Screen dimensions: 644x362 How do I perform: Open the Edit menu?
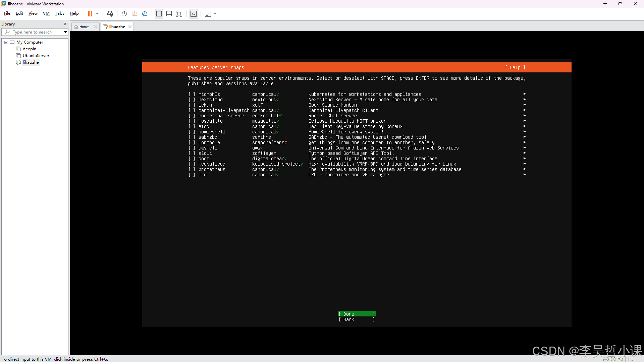19,13
